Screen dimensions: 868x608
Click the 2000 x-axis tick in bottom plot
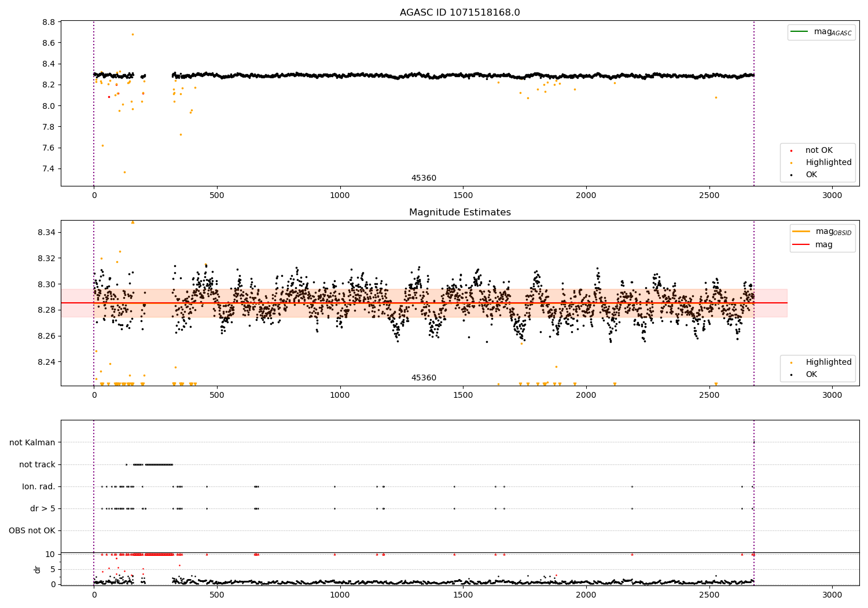point(586,595)
